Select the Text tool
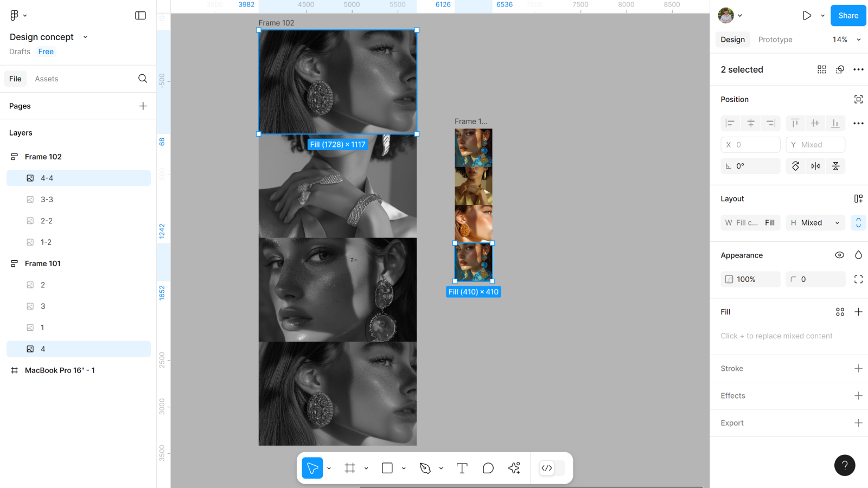 point(462,468)
